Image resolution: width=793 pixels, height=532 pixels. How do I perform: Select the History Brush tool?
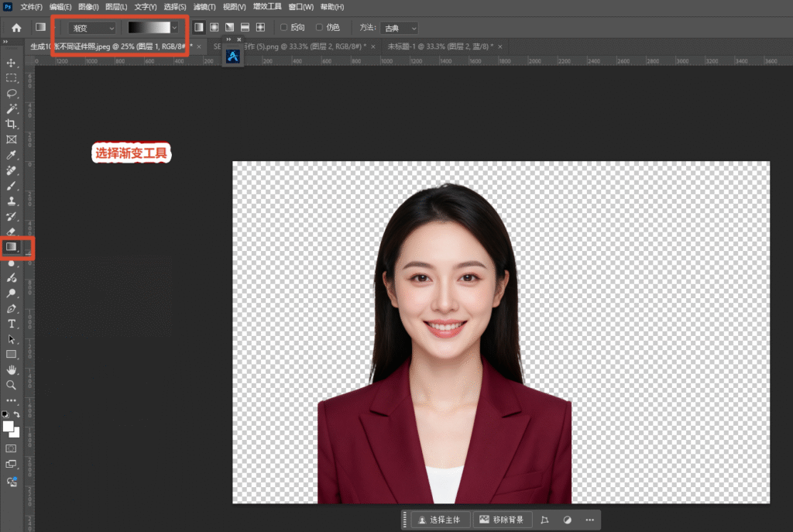(11, 217)
